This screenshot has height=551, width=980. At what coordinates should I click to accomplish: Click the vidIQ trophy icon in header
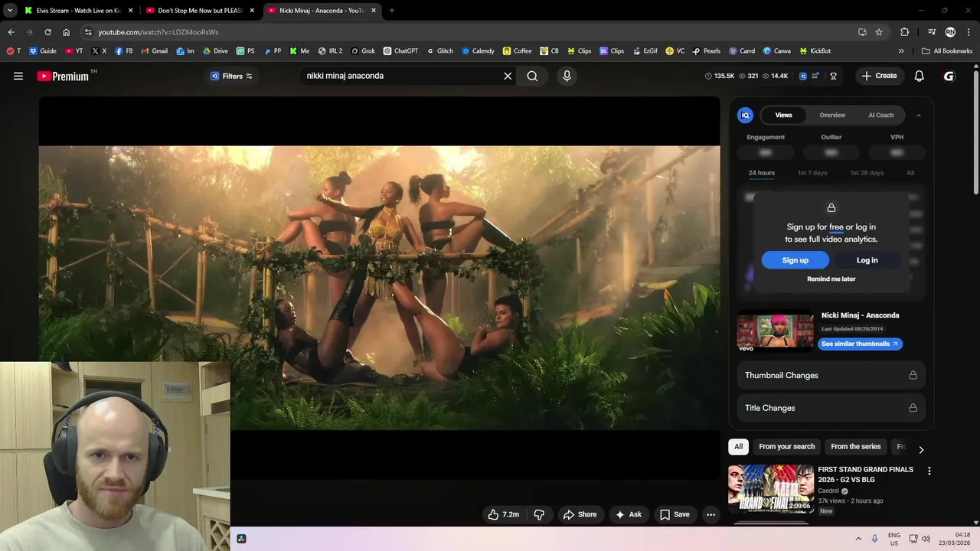[x=833, y=76]
